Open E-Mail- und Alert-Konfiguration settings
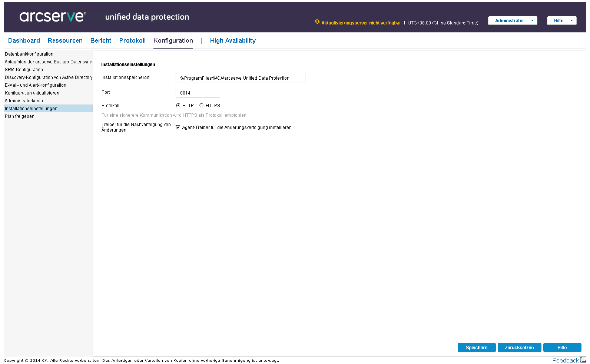 36,85
